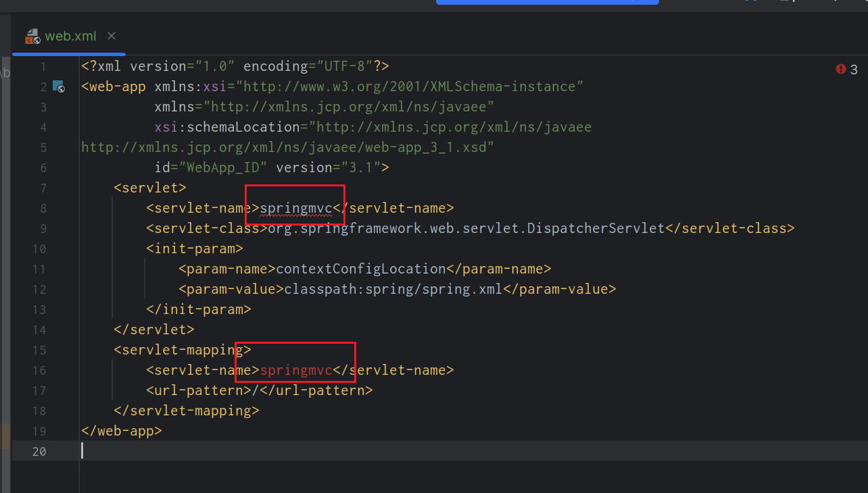Click the web descriptor gutter icon on line 2
This screenshot has height=493, width=868.
(59, 86)
